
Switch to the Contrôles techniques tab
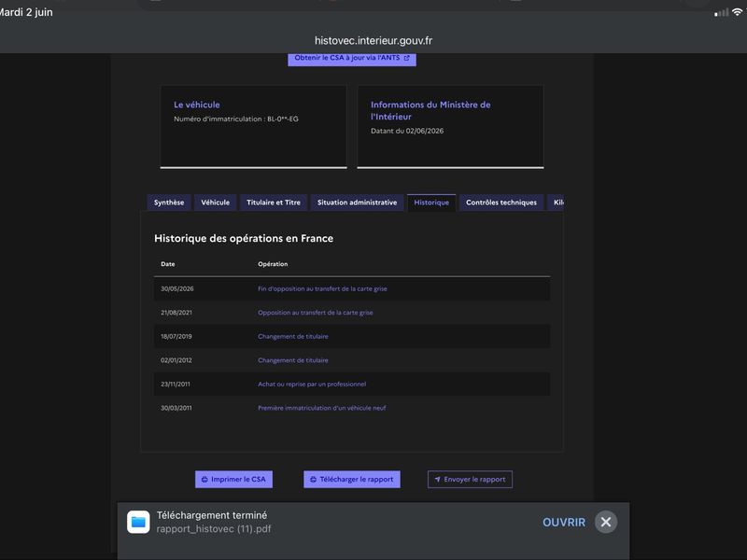tap(501, 203)
